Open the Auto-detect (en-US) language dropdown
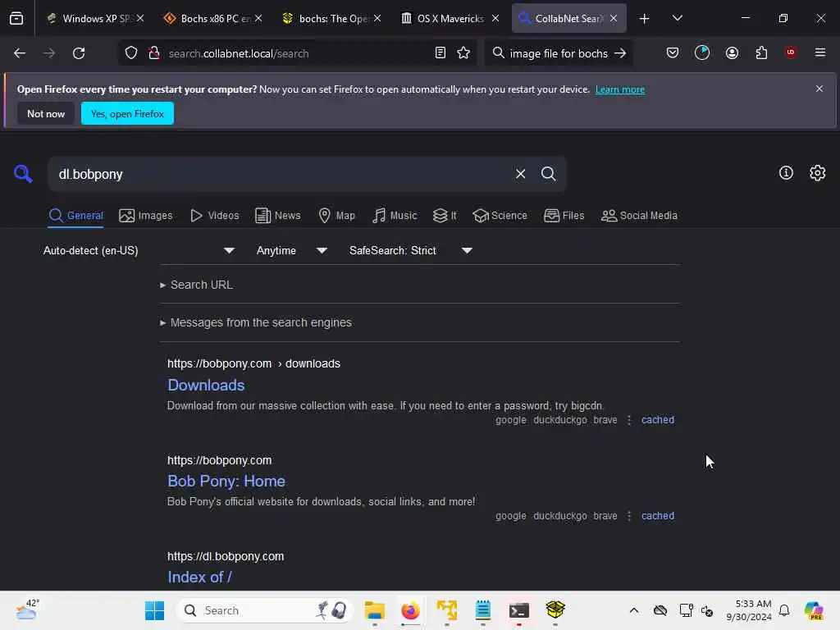The height and width of the screenshot is (630, 840). 139,250
